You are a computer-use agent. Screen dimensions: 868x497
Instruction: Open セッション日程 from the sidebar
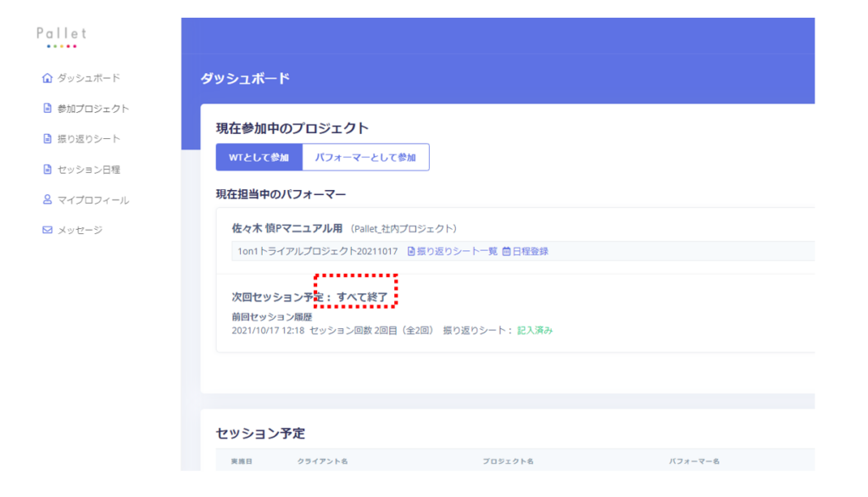(x=88, y=170)
